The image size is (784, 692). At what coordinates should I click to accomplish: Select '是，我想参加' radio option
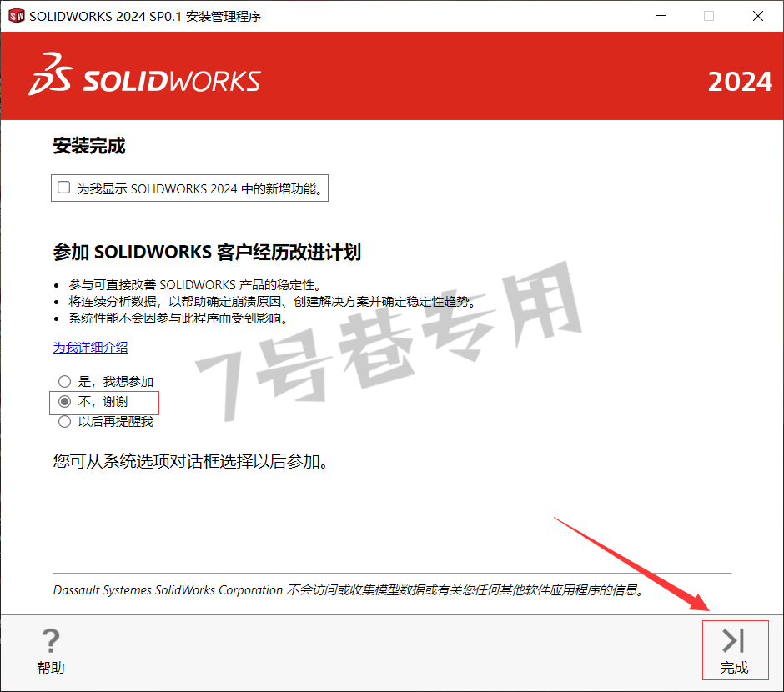pos(64,382)
